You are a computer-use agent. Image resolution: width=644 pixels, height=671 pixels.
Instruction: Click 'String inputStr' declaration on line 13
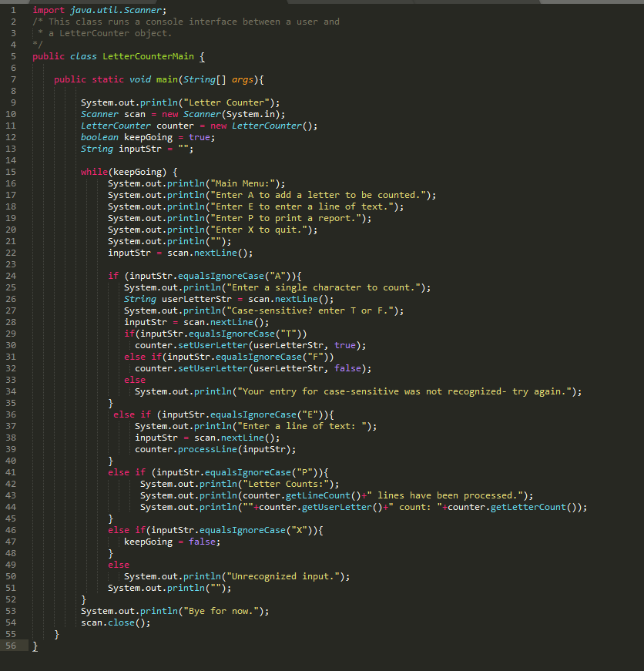click(121, 149)
